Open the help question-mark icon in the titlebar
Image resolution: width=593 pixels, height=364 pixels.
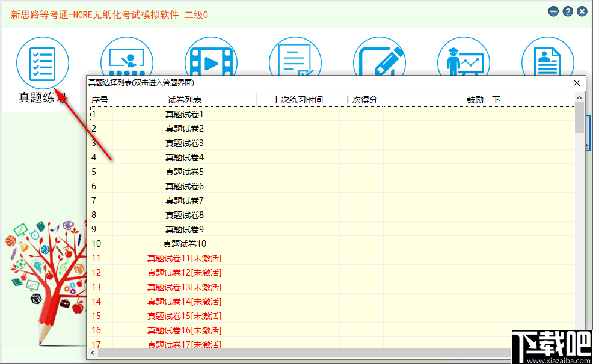(x=568, y=11)
